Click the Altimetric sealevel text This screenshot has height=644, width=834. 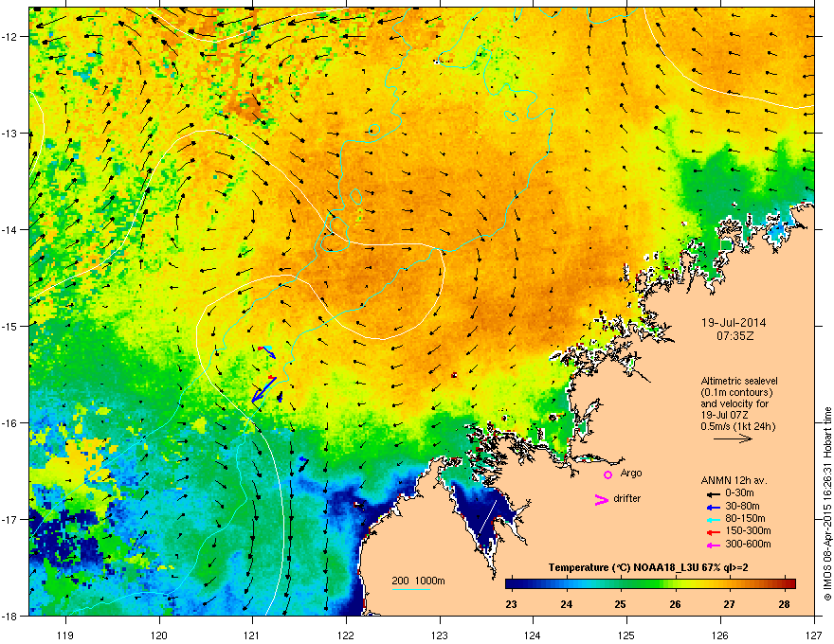click(x=739, y=381)
